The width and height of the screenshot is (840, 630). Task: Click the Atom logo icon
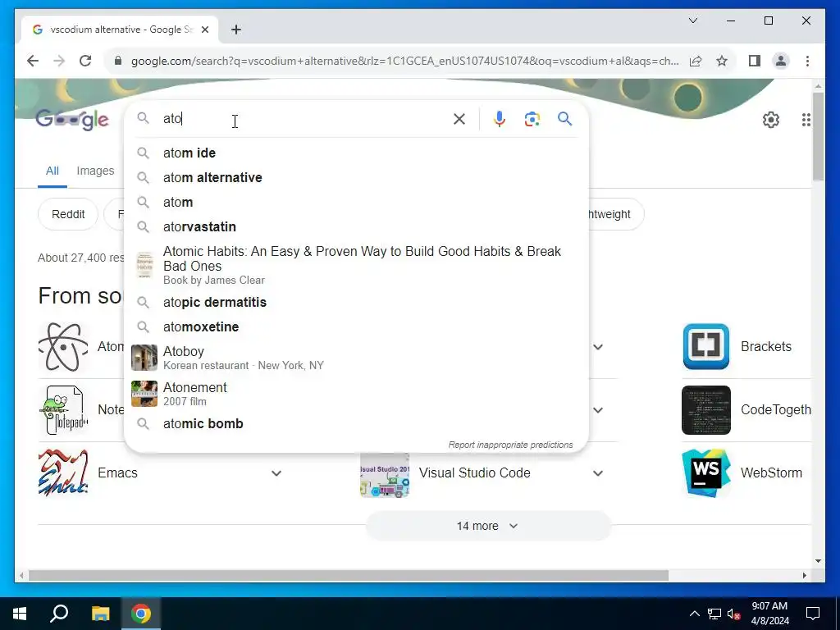[63, 347]
